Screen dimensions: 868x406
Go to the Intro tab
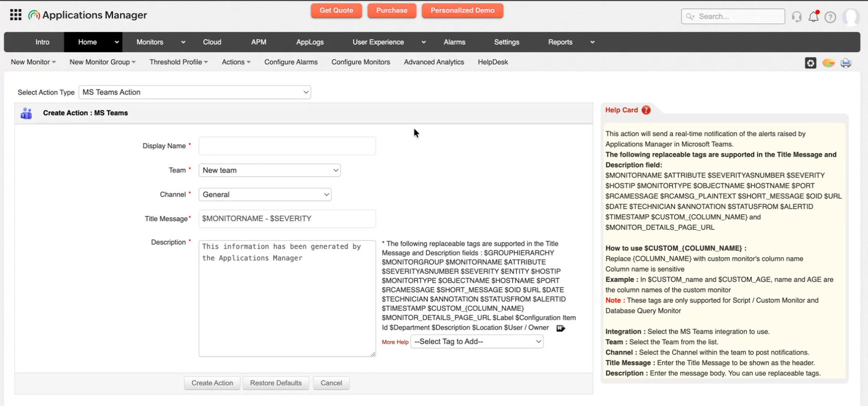click(x=43, y=42)
